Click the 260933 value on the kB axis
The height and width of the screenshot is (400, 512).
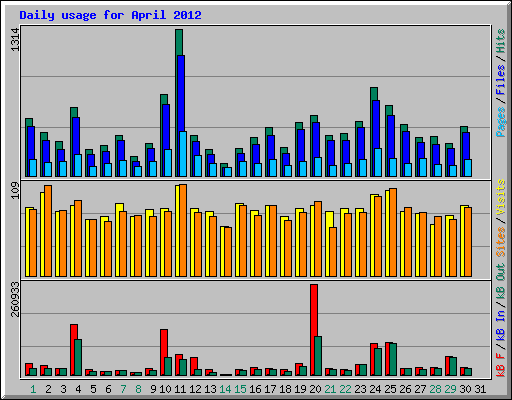[15, 299]
